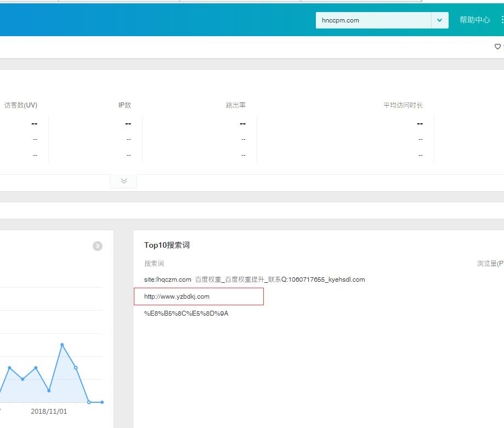504x428 pixels.
Task: Click the hollow point after the chart peak
Action: click(76, 367)
